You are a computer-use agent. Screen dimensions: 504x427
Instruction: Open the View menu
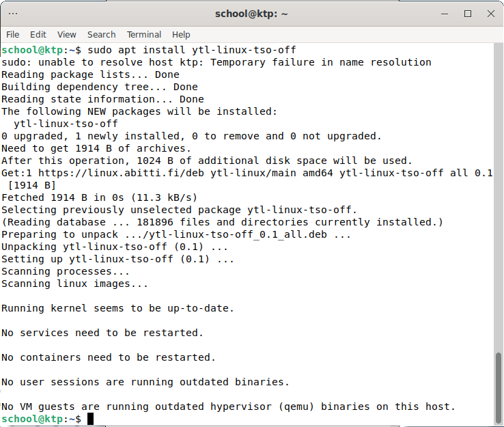[x=67, y=34]
